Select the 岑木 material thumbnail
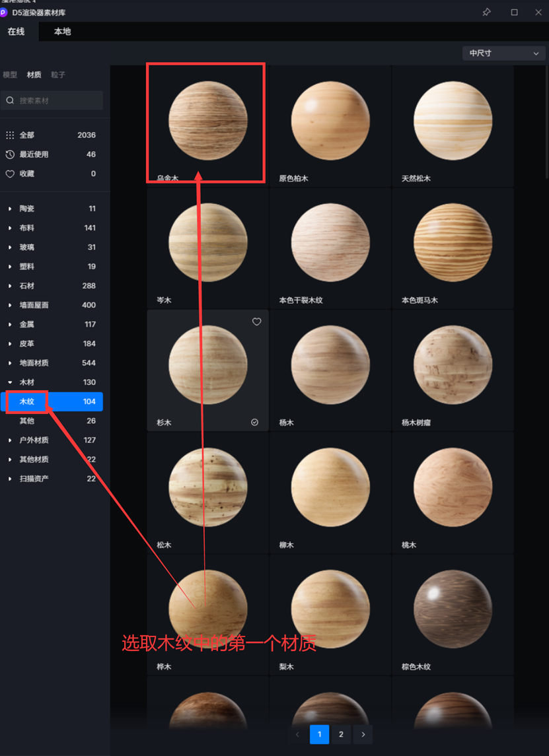This screenshot has width=549, height=756. pos(208,242)
